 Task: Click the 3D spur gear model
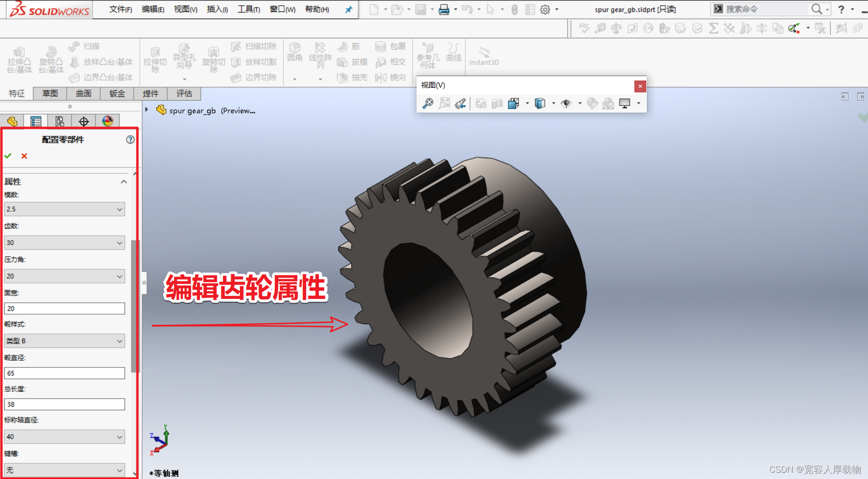[462, 287]
